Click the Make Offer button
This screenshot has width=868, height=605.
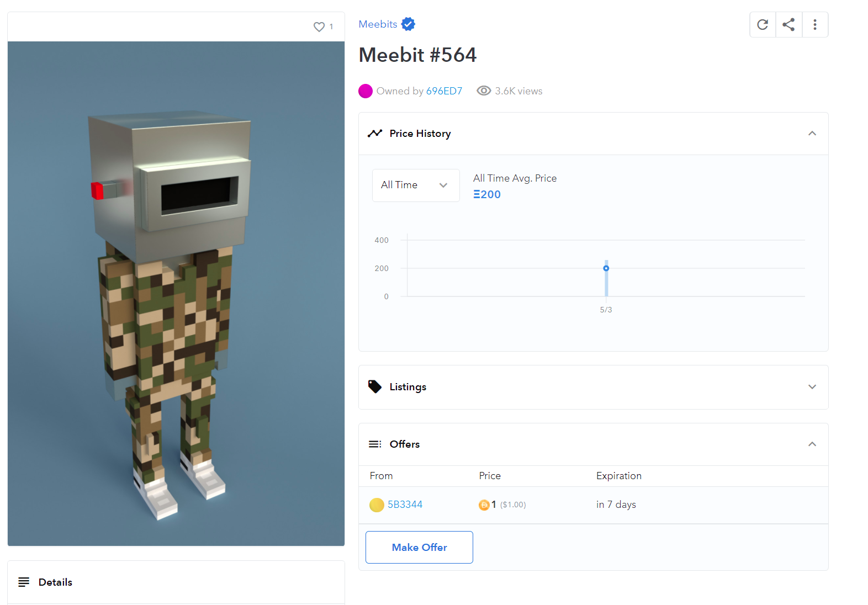[x=419, y=548]
